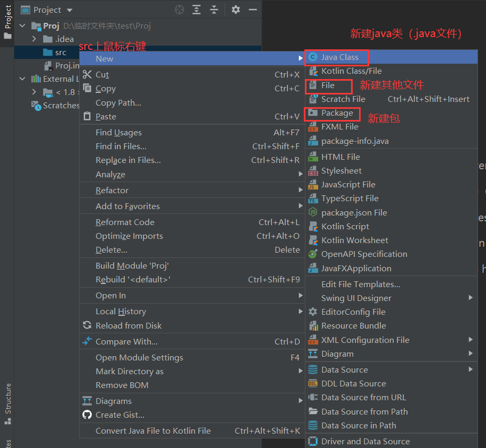Expand the XML Configuration File submenu
Image resolution: width=486 pixels, height=448 pixels.
471,340
